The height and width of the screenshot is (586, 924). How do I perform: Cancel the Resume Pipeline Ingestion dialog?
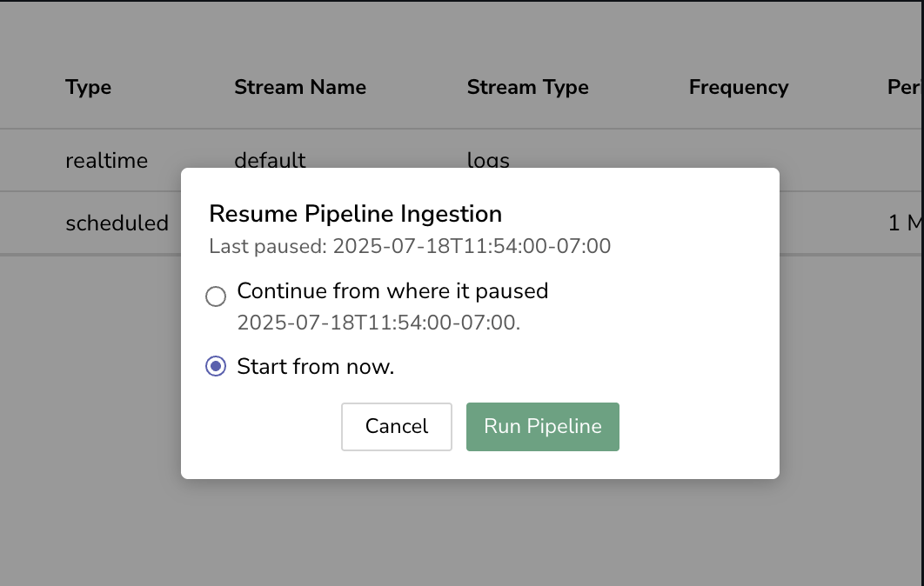pos(396,426)
